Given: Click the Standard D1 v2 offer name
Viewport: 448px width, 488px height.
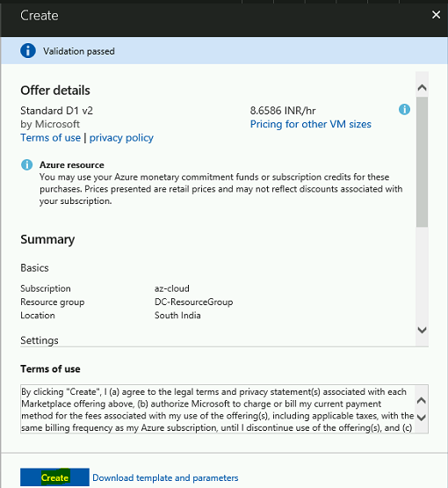Looking at the screenshot, I should 56,111.
